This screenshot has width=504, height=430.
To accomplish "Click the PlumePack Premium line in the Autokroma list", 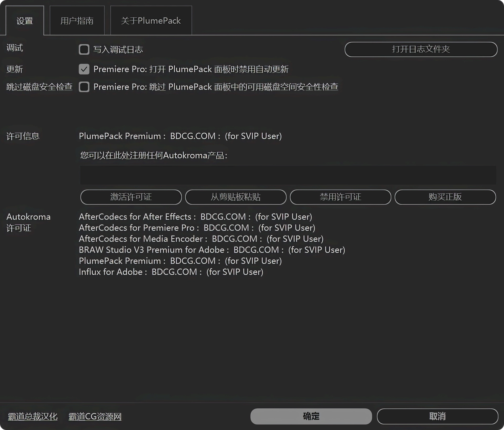I will (x=180, y=261).
